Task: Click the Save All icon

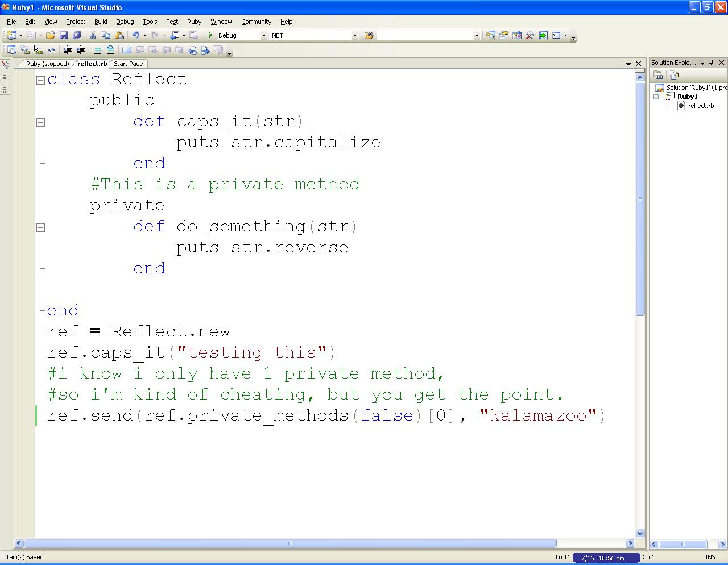Action: [x=77, y=35]
